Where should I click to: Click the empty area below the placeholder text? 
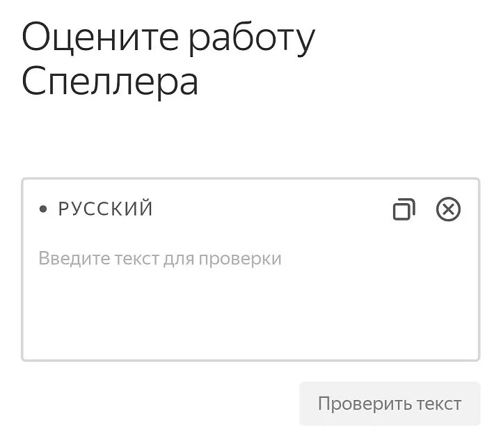(x=250, y=313)
